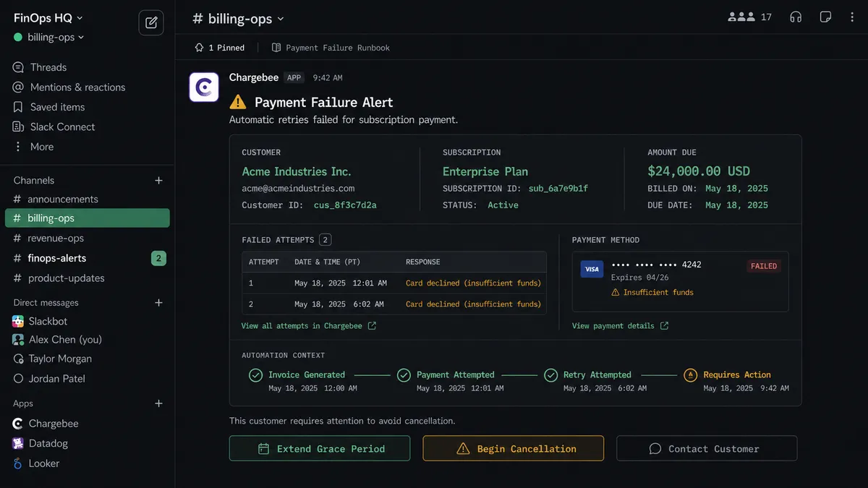Open the finops-alerts channel
The width and height of the screenshot is (868, 488).
(57, 258)
